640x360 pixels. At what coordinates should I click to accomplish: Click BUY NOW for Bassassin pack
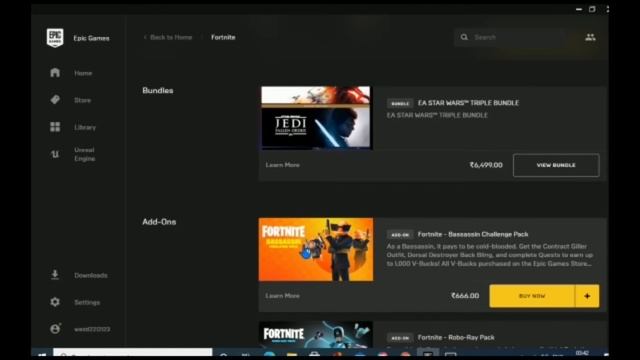click(x=532, y=296)
